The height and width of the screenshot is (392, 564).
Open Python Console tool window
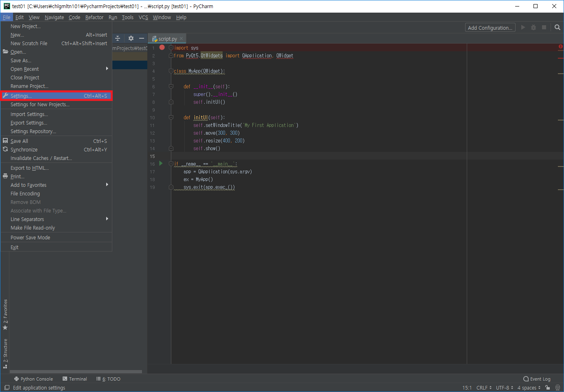click(x=33, y=379)
